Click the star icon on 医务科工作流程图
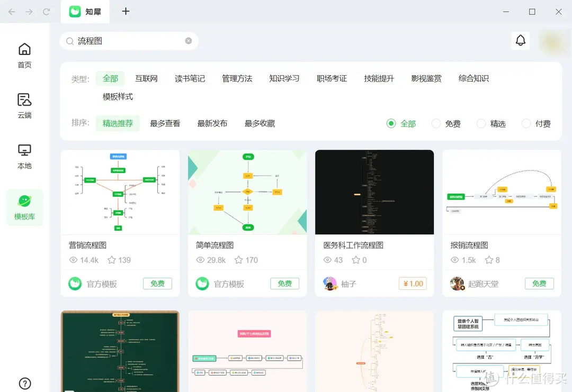The width and height of the screenshot is (572, 392). [x=356, y=260]
